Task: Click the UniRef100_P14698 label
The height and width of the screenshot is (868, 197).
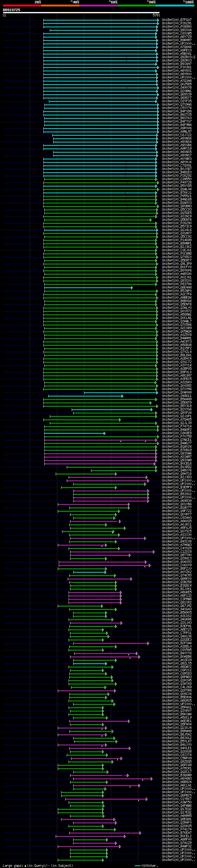Action: pyautogui.click(x=176, y=240)
